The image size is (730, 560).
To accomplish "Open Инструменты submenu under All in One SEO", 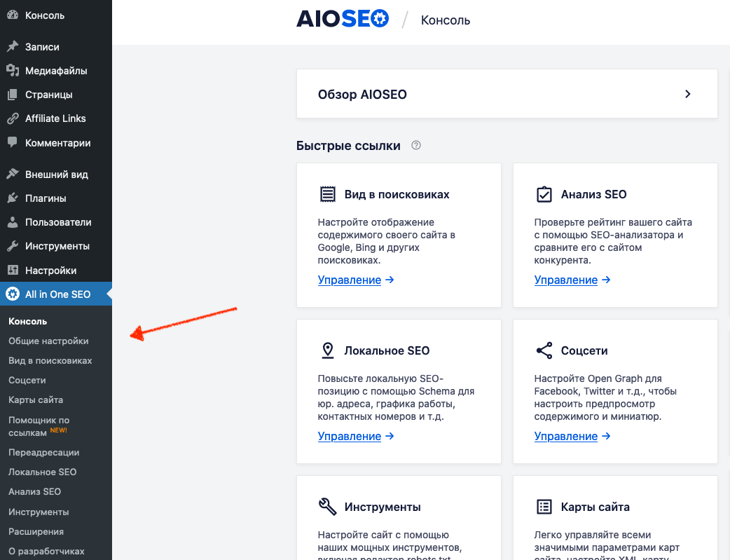I will [39, 512].
